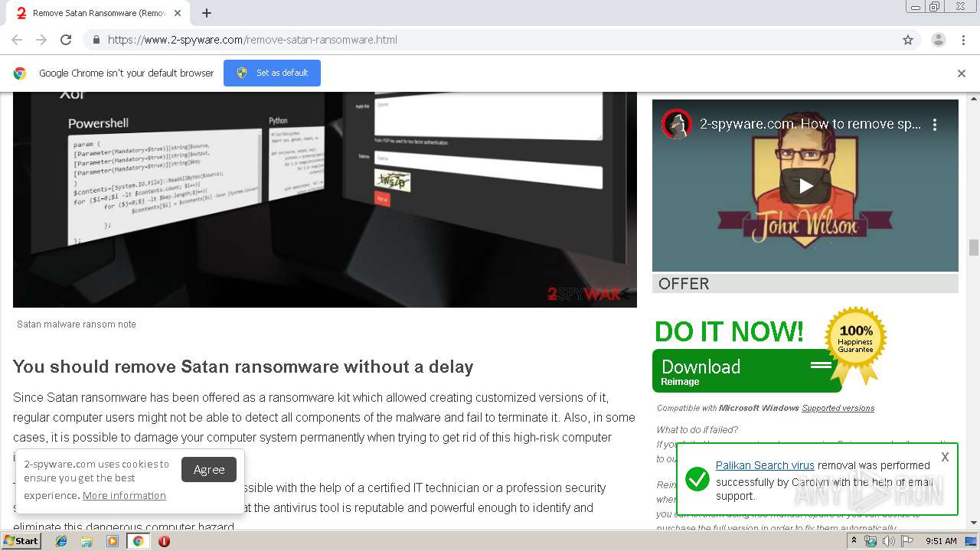Image resolution: width=980 pixels, height=551 pixels.
Task: Close the removal success notification
Action: point(945,457)
